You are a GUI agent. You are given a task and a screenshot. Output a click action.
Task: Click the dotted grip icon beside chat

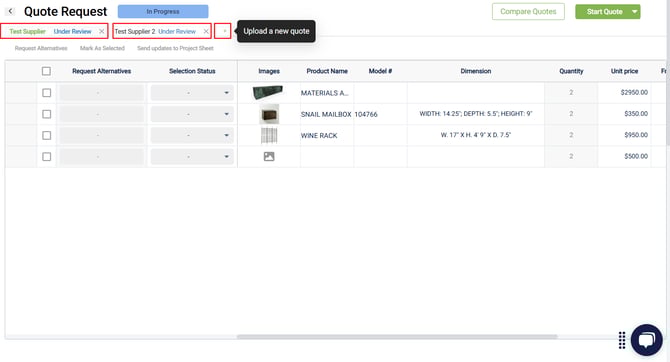pos(622,340)
